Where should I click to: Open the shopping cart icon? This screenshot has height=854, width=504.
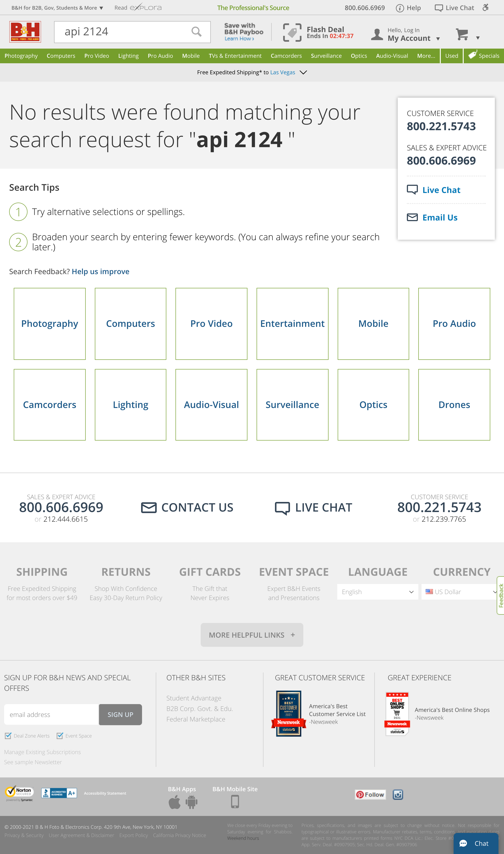[462, 34]
